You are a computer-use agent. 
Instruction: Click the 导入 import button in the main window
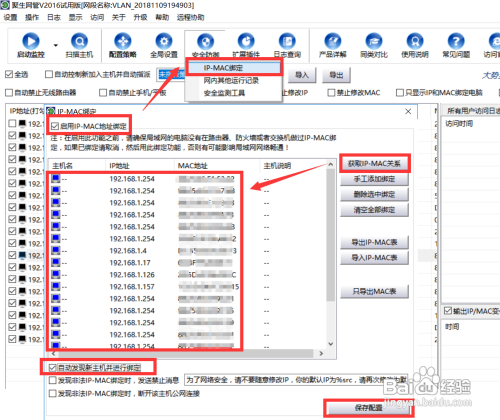click(x=302, y=75)
